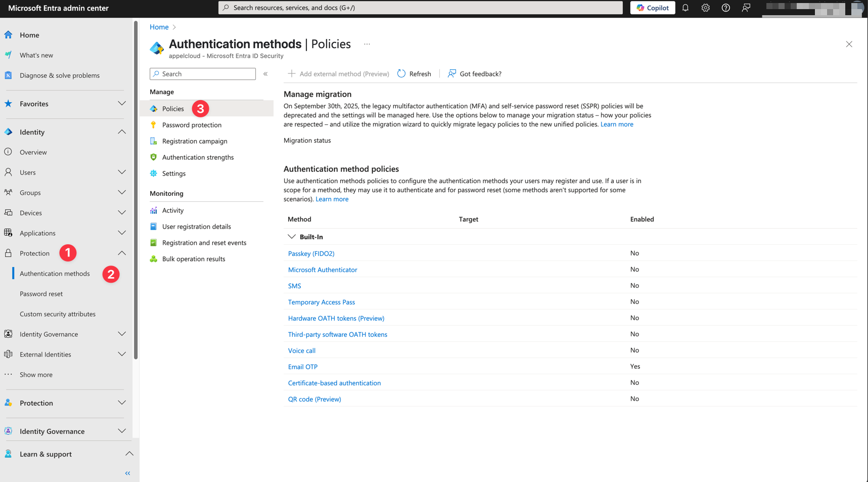Click the Groups people icon
This screenshot has width=868, height=482.
click(x=9, y=193)
